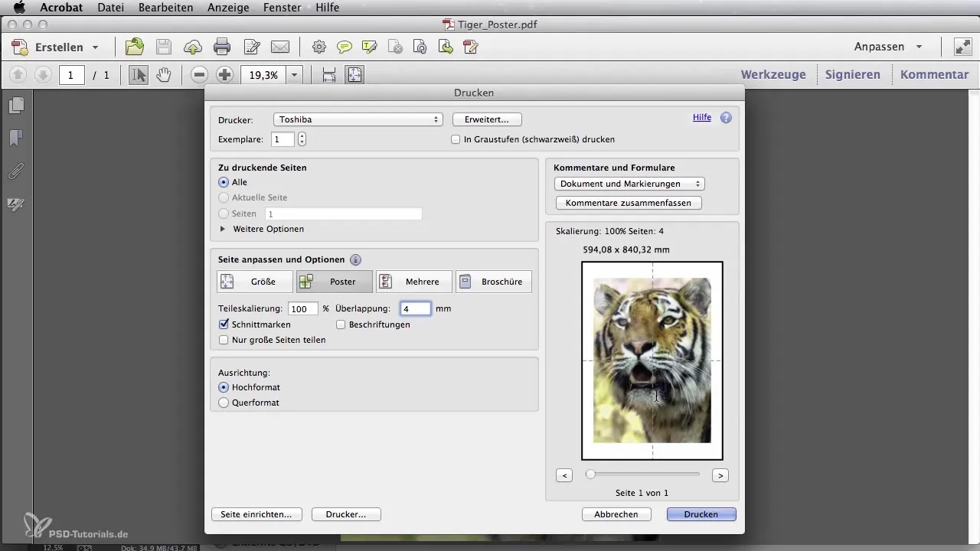
Task: Open the attachments paperclip panel
Action: (x=16, y=171)
